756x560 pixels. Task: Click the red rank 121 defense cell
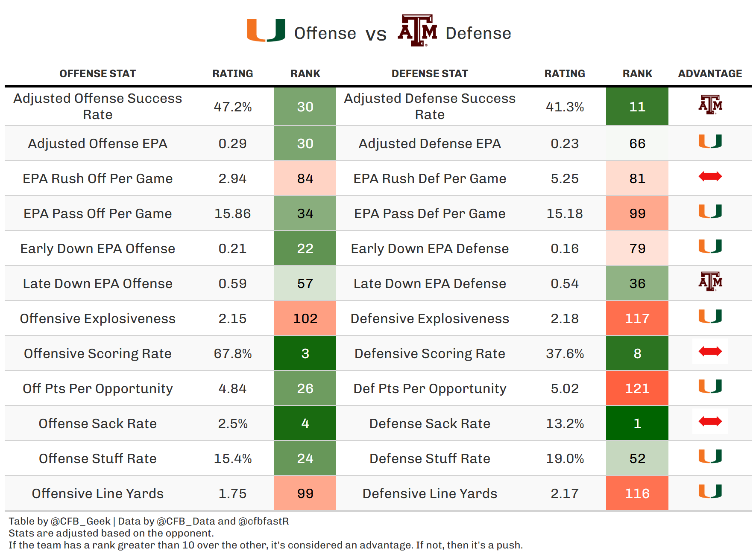(637, 388)
